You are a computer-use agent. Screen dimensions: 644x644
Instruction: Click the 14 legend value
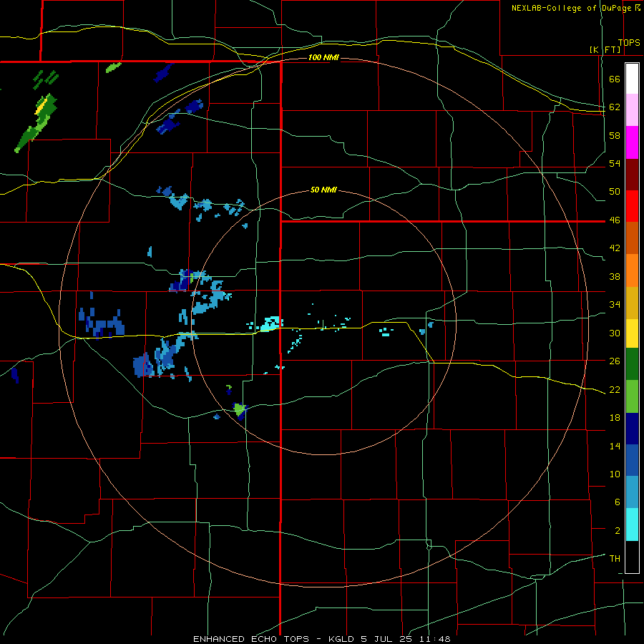point(615,446)
